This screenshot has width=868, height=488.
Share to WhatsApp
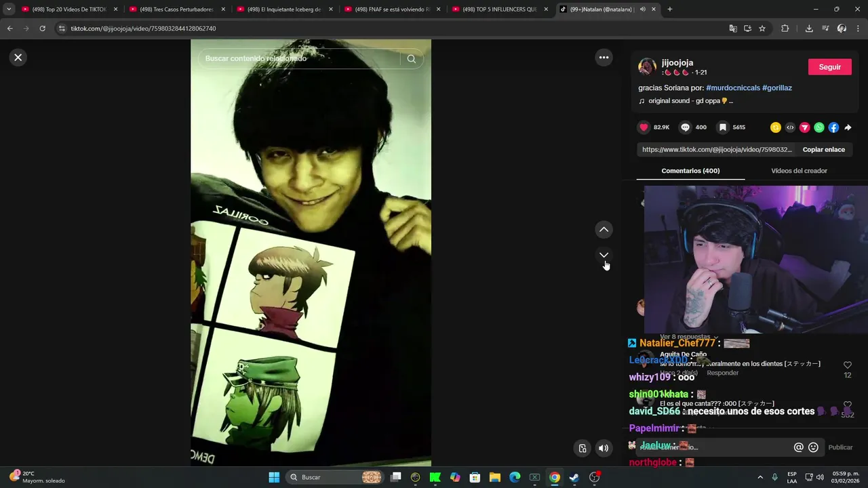click(x=819, y=127)
